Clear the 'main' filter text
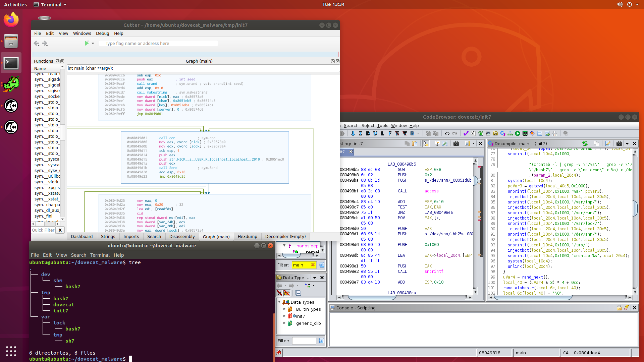 (313, 265)
